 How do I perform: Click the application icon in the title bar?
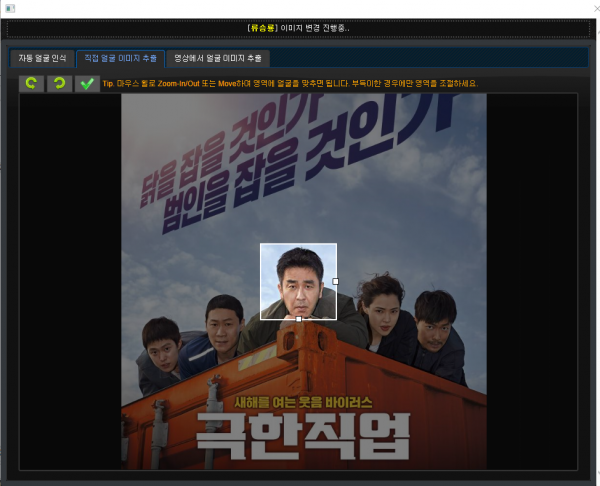10,8
